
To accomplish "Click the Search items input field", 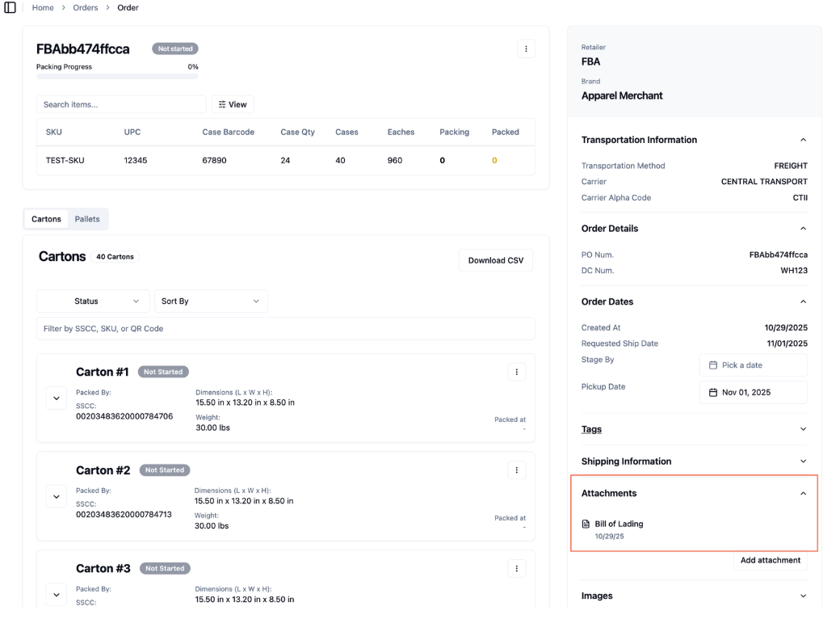I will [x=122, y=104].
